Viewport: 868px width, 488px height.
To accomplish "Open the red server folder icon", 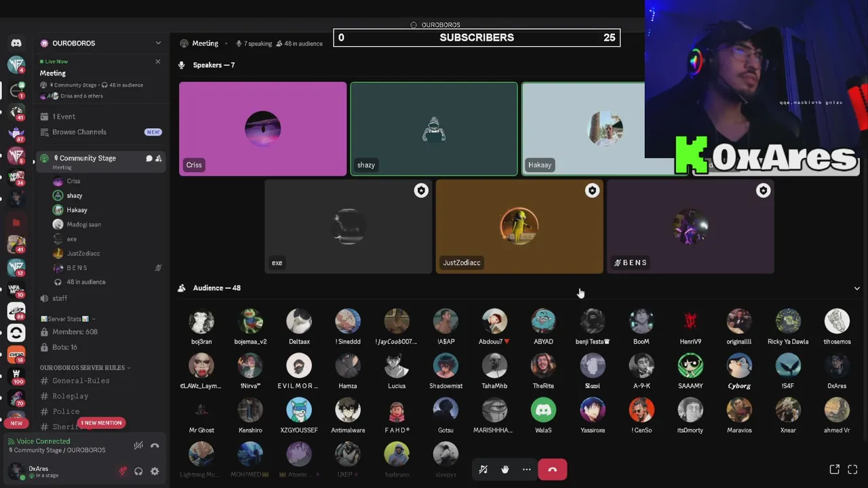I will [x=16, y=222].
